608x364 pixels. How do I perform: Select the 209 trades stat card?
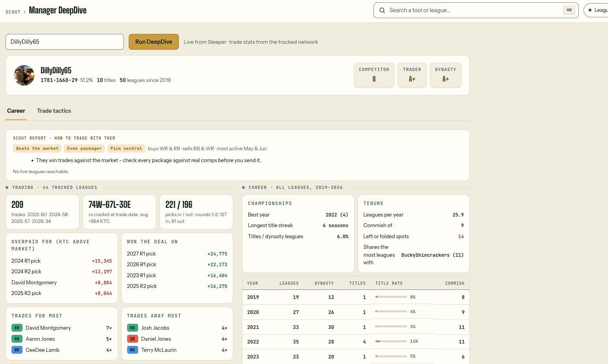(x=43, y=212)
